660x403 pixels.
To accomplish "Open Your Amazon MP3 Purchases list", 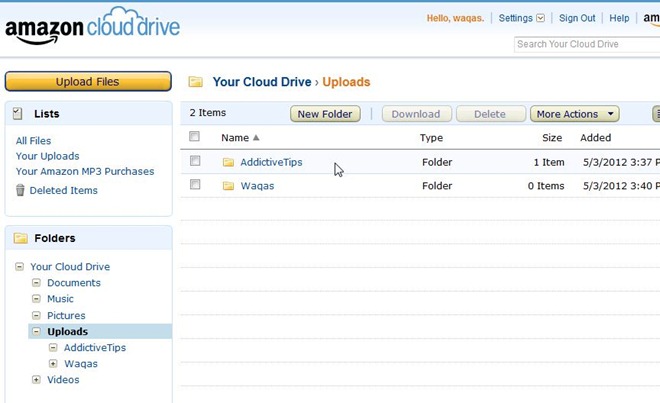I will click(x=85, y=171).
